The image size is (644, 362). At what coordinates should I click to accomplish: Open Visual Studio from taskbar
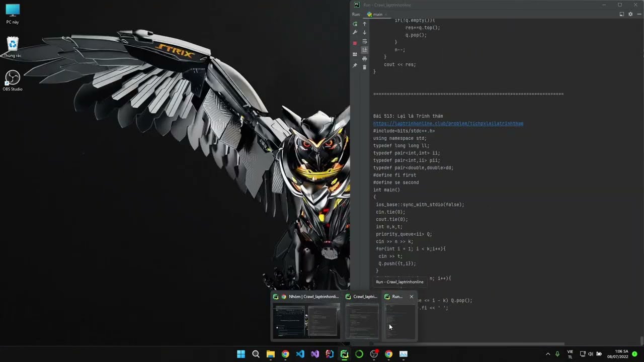(315, 354)
